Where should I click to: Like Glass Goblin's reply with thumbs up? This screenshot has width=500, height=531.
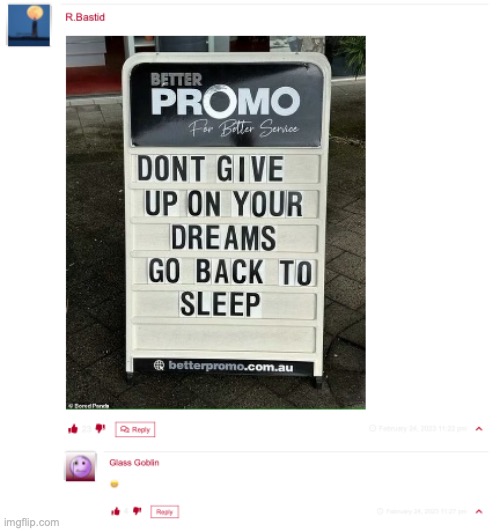point(116,511)
